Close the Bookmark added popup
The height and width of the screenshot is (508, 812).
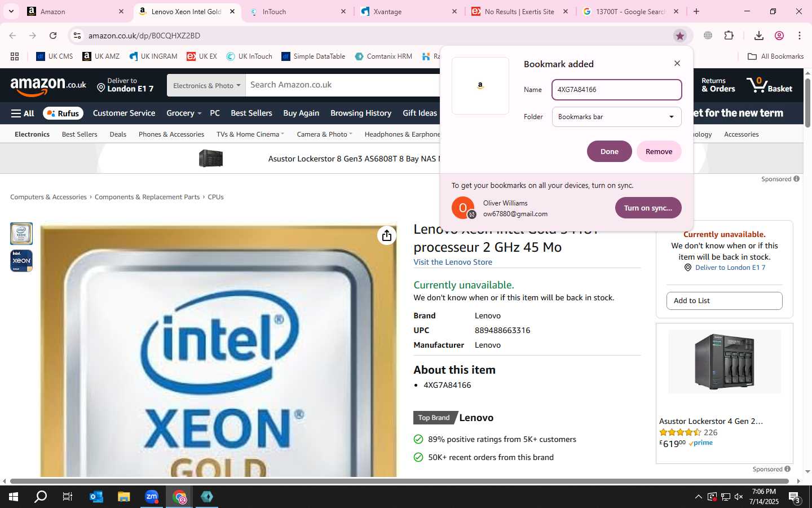[677, 63]
